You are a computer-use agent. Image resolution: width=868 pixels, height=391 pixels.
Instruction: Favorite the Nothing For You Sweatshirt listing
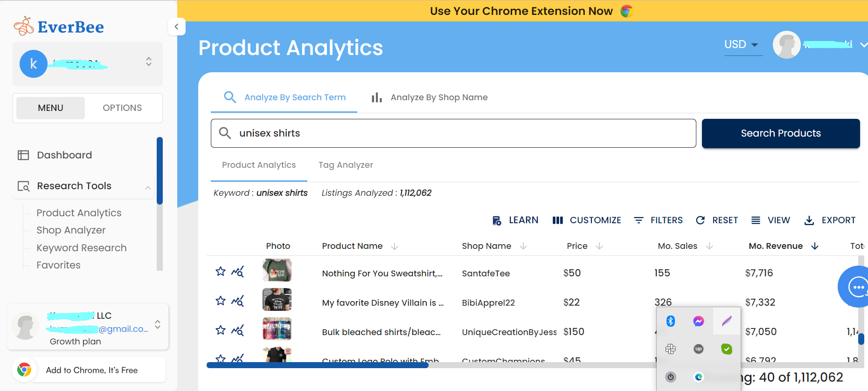[x=221, y=271]
